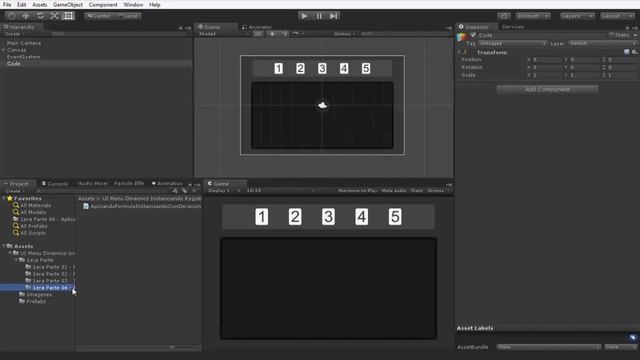Open the Layer Default dropdown
The height and width of the screenshot is (360, 640).
click(x=602, y=43)
